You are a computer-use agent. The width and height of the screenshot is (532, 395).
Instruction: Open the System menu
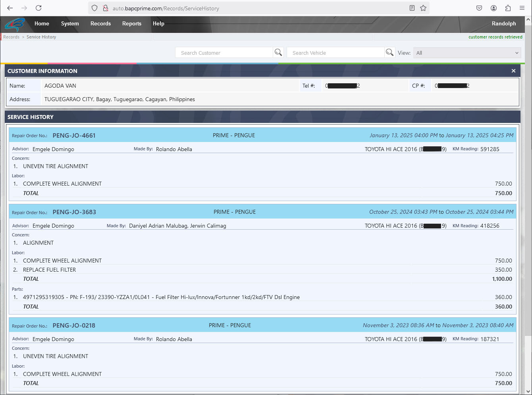tap(70, 24)
